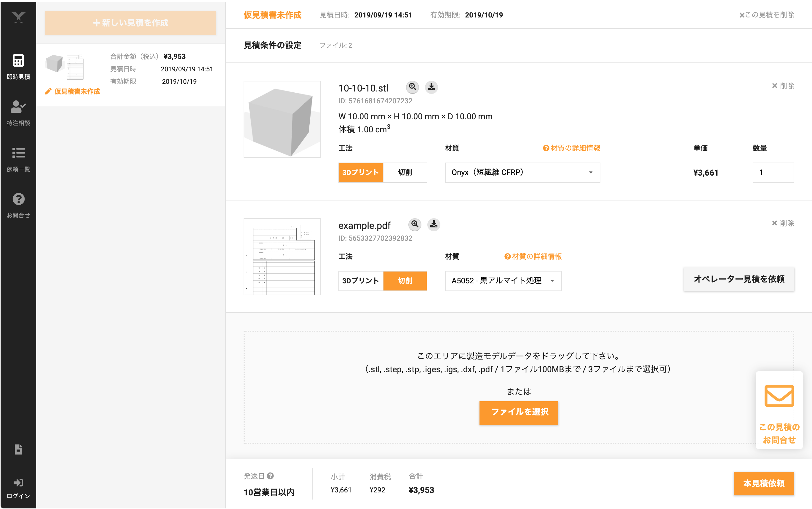
Task: Click the quantity input field for 10-10-10.stl
Action: 773,173
